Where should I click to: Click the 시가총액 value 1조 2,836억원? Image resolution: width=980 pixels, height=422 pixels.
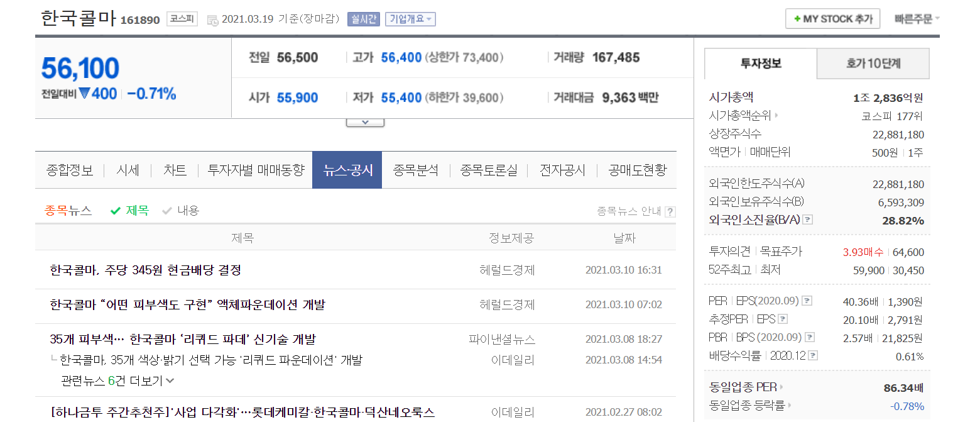[x=888, y=97]
